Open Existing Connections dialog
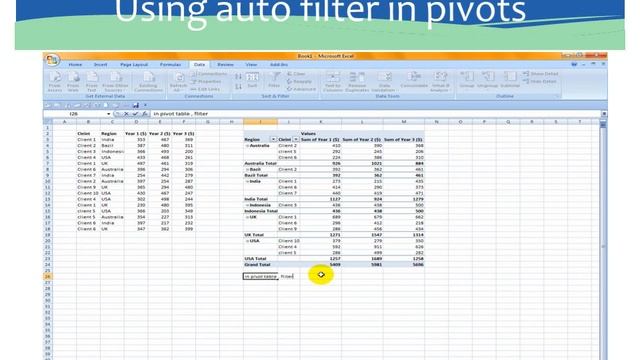This screenshot has height=360, width=640. (x=148, y=82)
